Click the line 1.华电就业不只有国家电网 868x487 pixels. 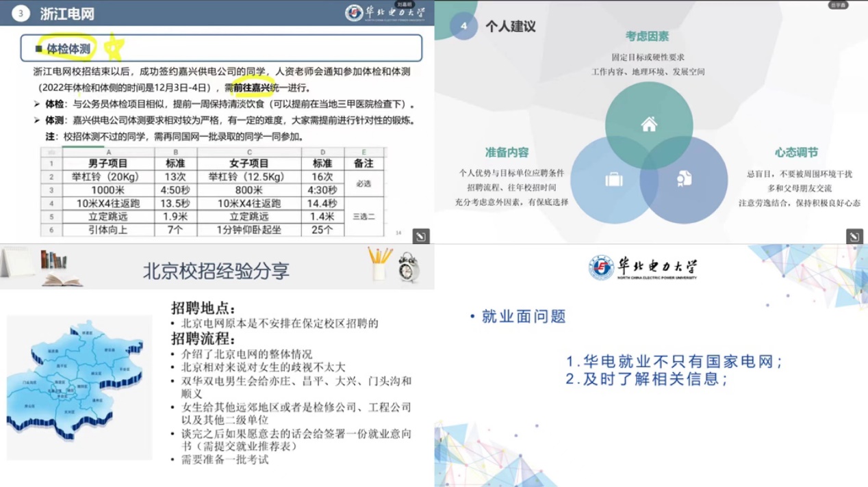(x=674, y=362)
